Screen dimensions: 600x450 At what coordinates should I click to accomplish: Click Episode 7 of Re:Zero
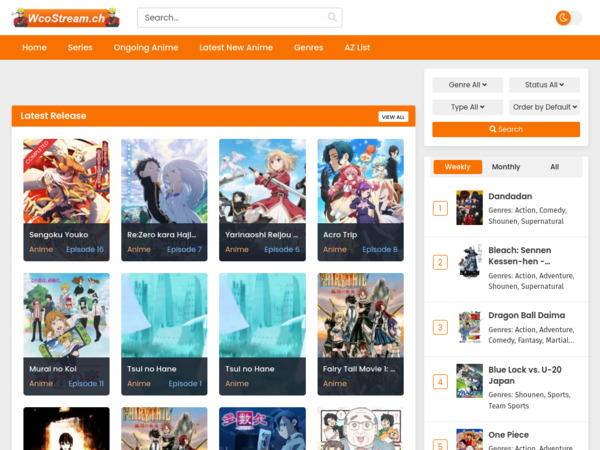tap(184, 249)
